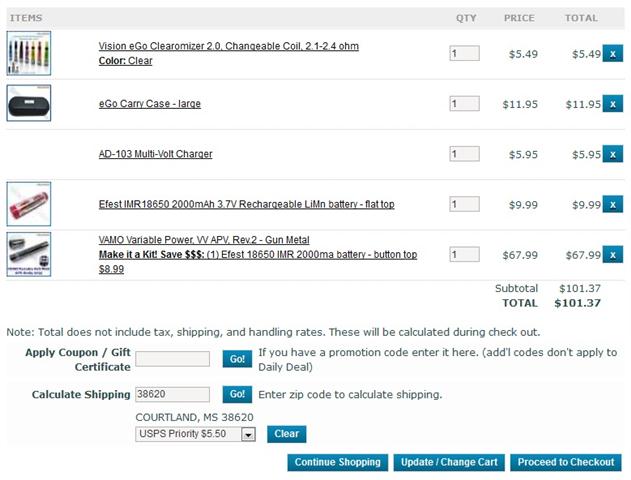Image resolution: width=631 pixels, height=480 pixels.
Task: Open AD-103 Multi-Volt Charger link
Action: pyautogui.click(x=155, y=154)
